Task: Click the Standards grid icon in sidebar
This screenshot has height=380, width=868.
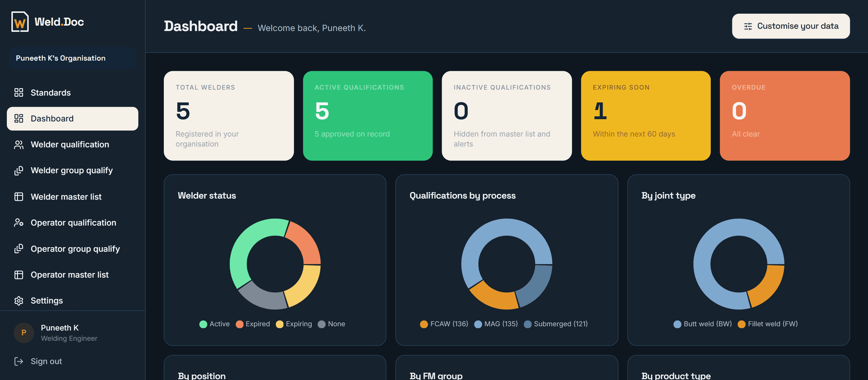Action: (x=19, y=93)
